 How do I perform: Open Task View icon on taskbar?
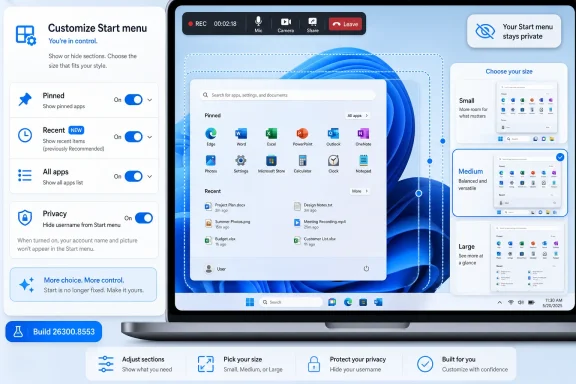332,302
